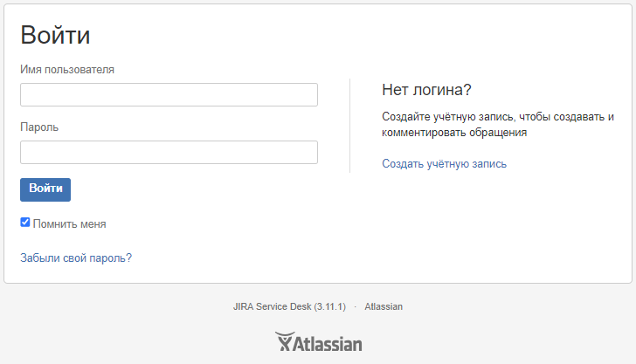
Task: Click the Имя пользователя field label
Action: pyautogui.click(x=67, y=69)
